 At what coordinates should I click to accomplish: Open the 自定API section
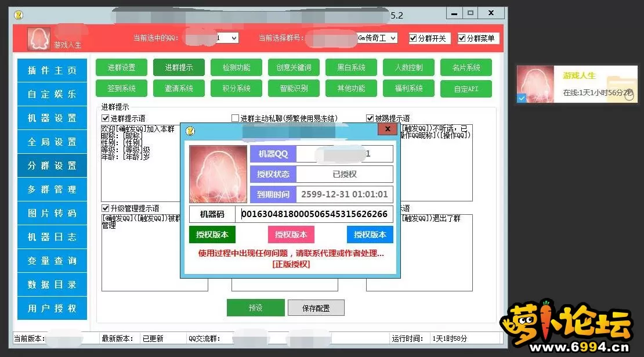(466, 89)
